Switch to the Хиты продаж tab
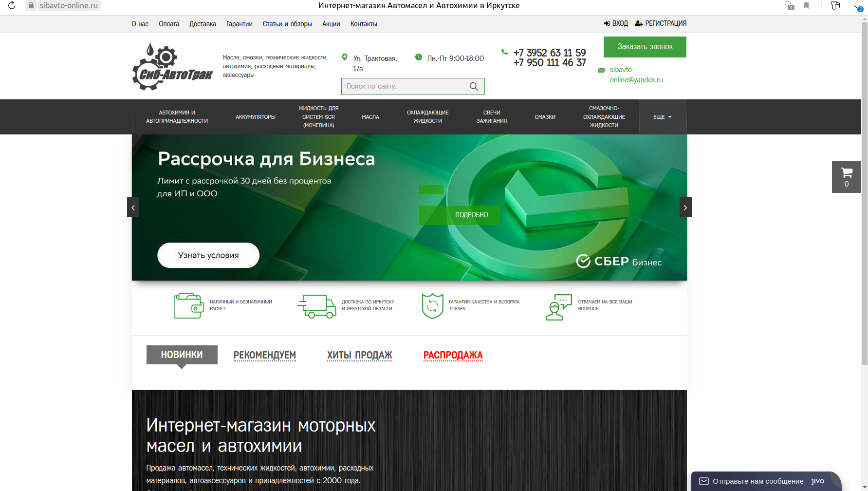Screen dimensions: 868x491 coord(360,355)
